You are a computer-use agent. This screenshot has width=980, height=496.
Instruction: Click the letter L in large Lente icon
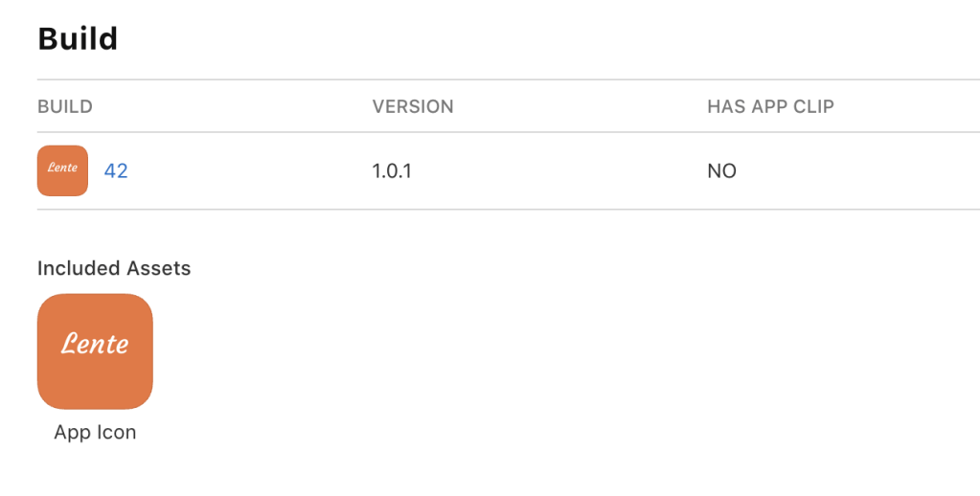point(70,342)
